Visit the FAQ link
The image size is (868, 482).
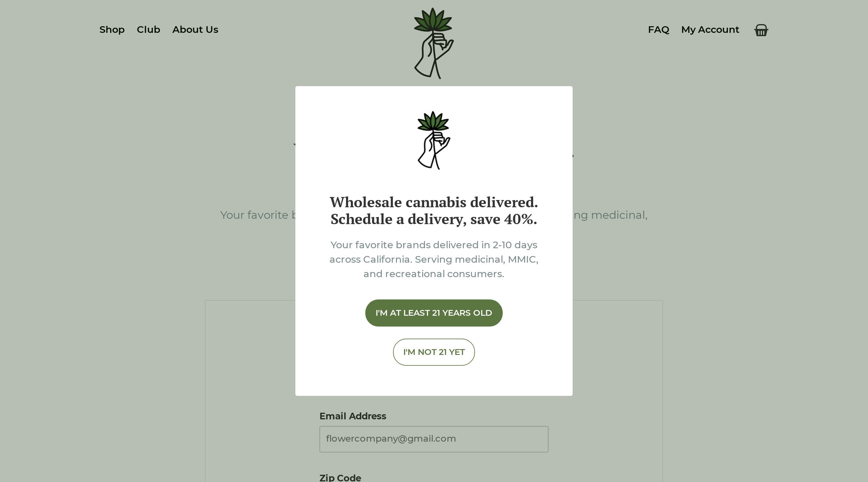659,30
